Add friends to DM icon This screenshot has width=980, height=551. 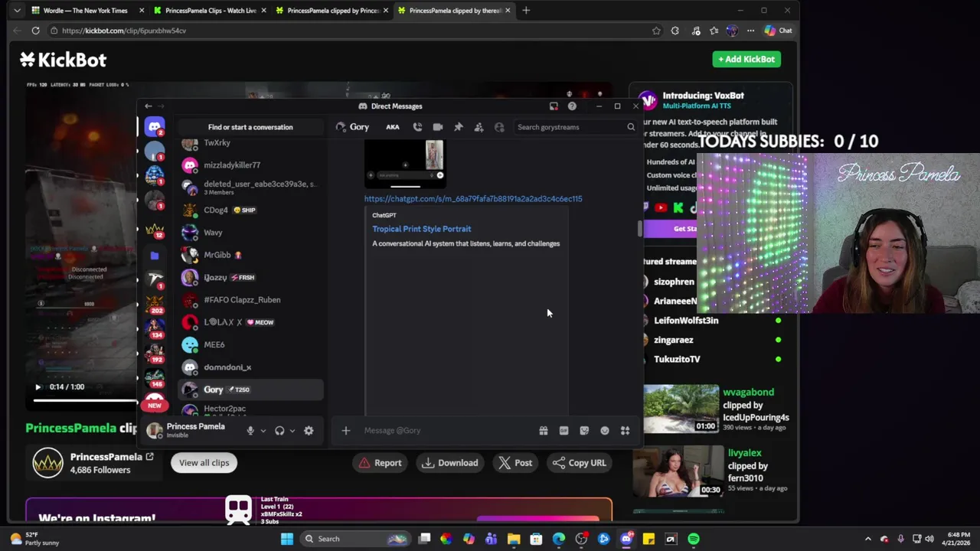tap(479, 127)
